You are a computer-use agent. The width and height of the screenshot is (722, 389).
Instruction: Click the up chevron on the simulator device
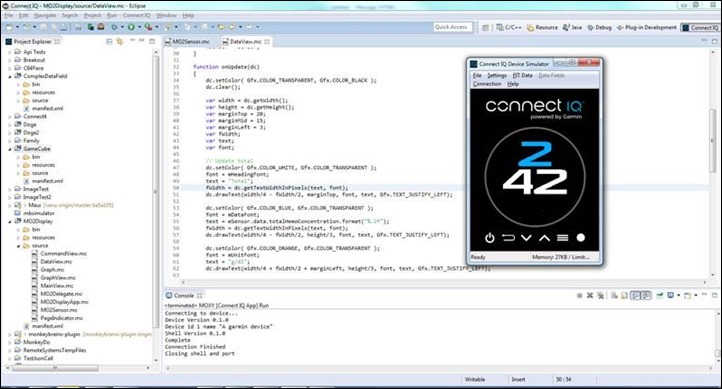coord(544,238)
